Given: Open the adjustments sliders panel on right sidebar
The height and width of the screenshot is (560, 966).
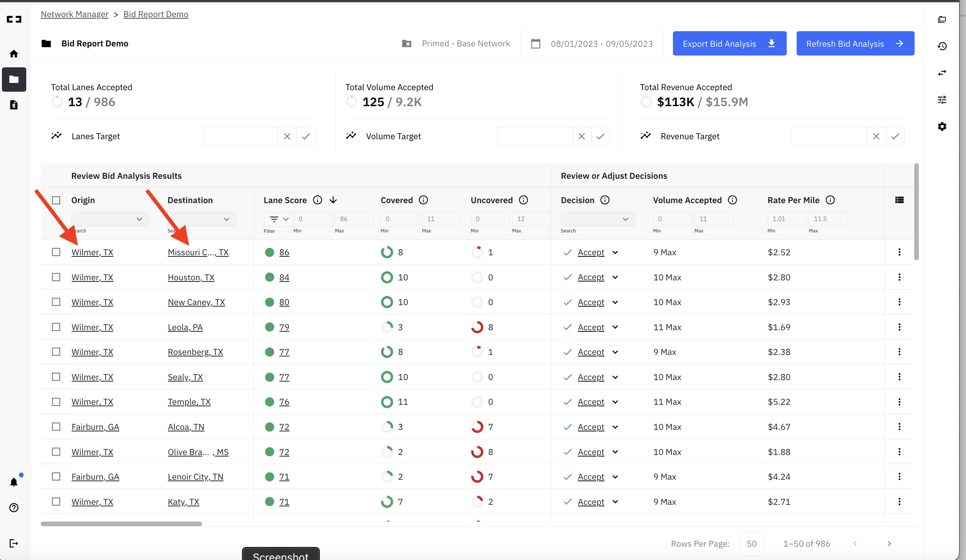Looking at the screenshot, I should click(x=943, y=100).
